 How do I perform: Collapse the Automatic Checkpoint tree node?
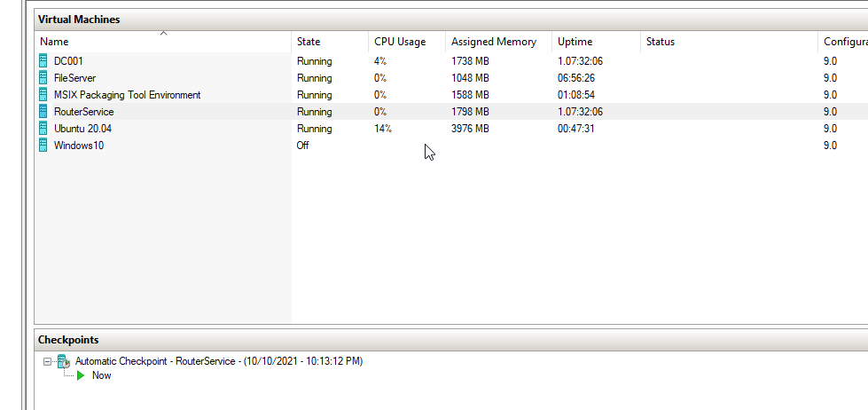(x=48, y=361)
